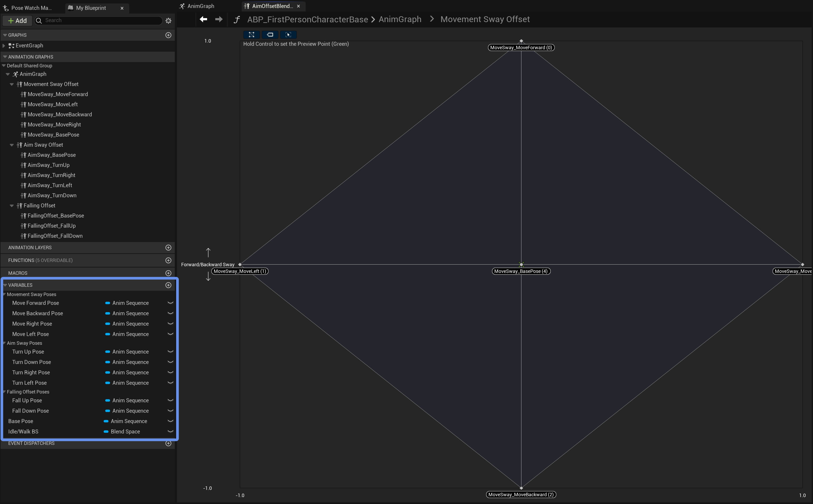Click the Add button in My Blueprint
This screenshot has height=504, width=813.
[x=17, y=21]
